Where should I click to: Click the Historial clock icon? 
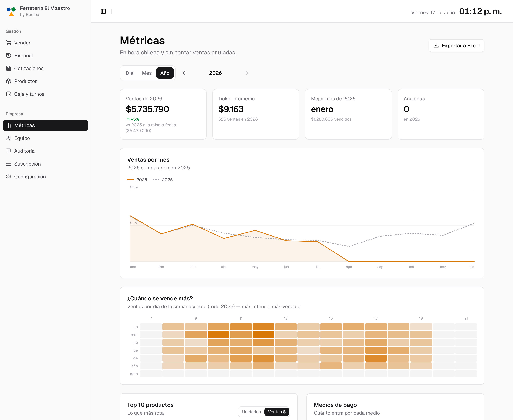tap(9, 56)
